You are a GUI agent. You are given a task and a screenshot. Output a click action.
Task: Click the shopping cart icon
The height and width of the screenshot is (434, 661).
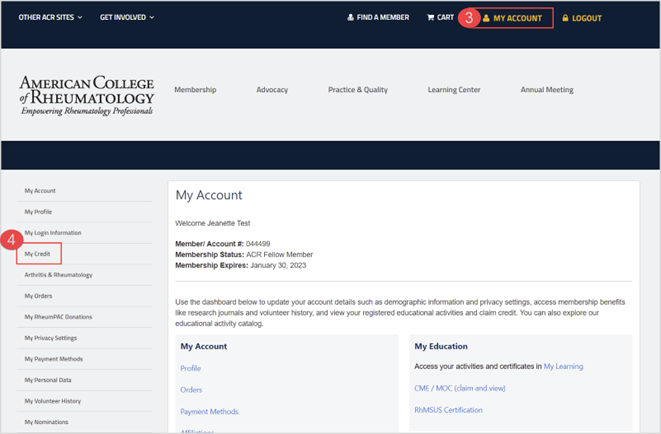(430, 17)
